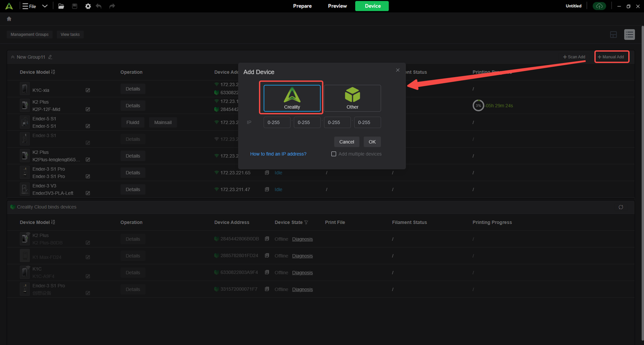Click the Creality logo in the title bar
The height and width of the screenshot is (345, 644).
click(9, 6)
